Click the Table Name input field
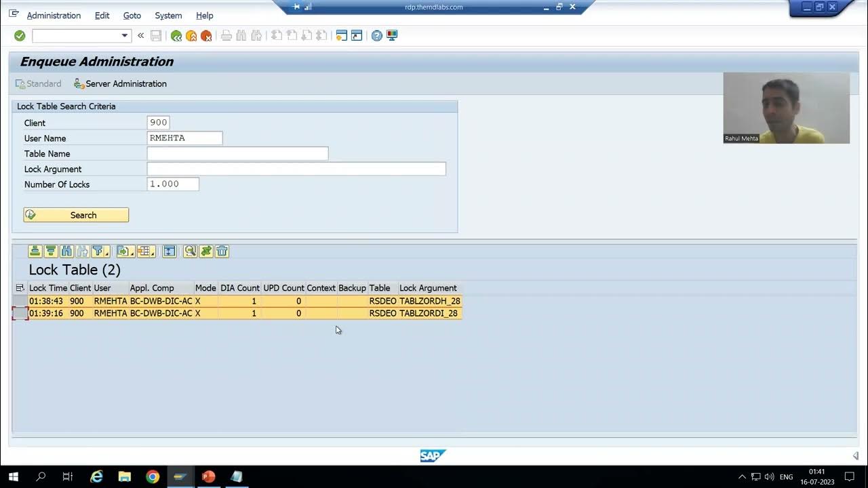The height and width of the screenshot is (488, 868). point(237,153)
